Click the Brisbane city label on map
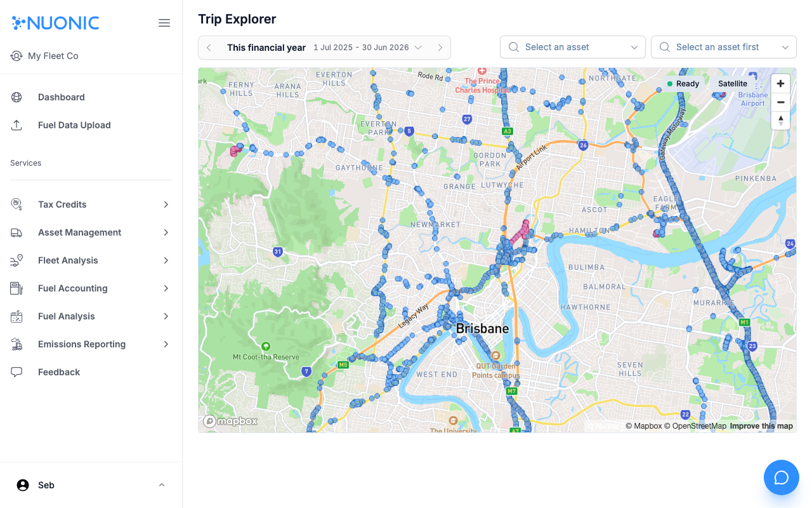This screenshot has height=508, width=812. pyautogui.click(x=482, y=329)
